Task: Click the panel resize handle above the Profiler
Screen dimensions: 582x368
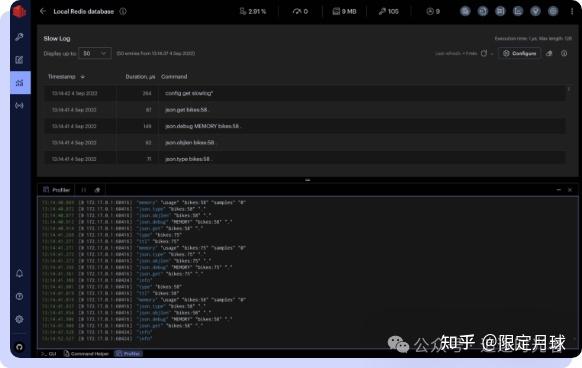Action: (307, 180)
